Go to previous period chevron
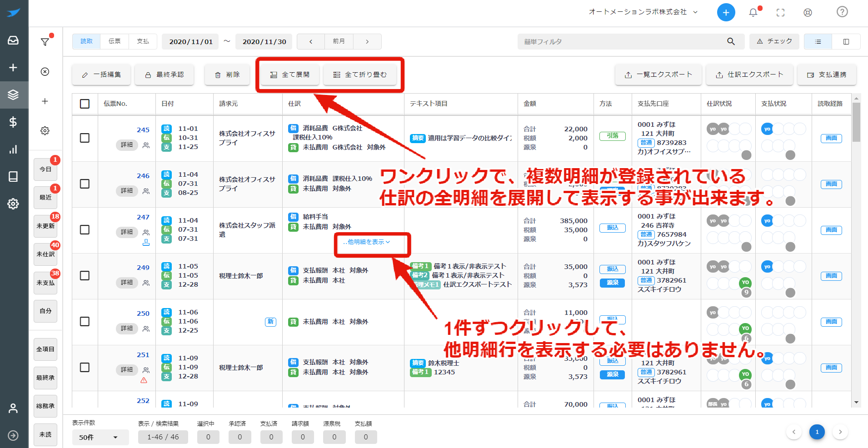868x448 pixels. 311,41
